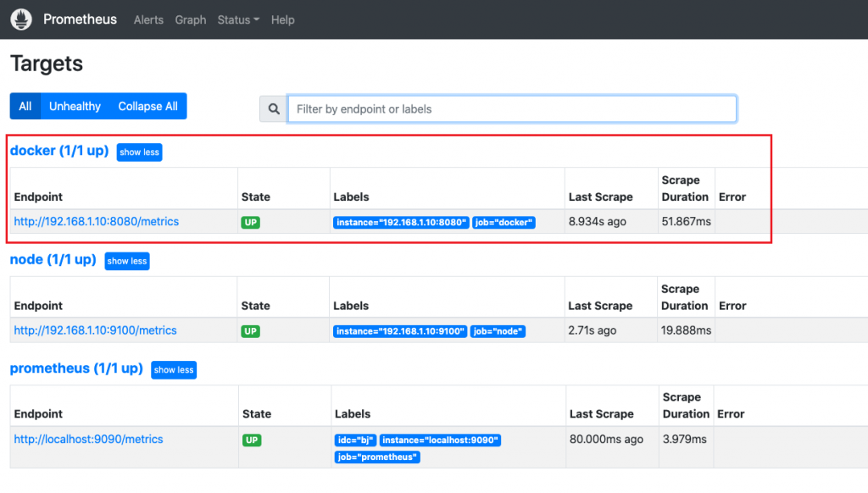Open the Help menu item

click(282, 20)
